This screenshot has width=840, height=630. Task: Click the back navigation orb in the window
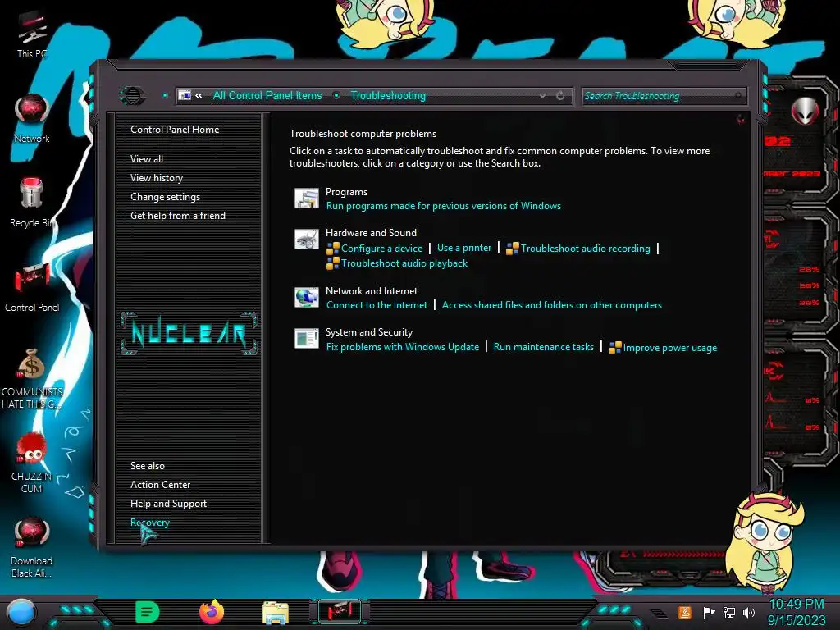pyautogui.click(x=132, y=96)
